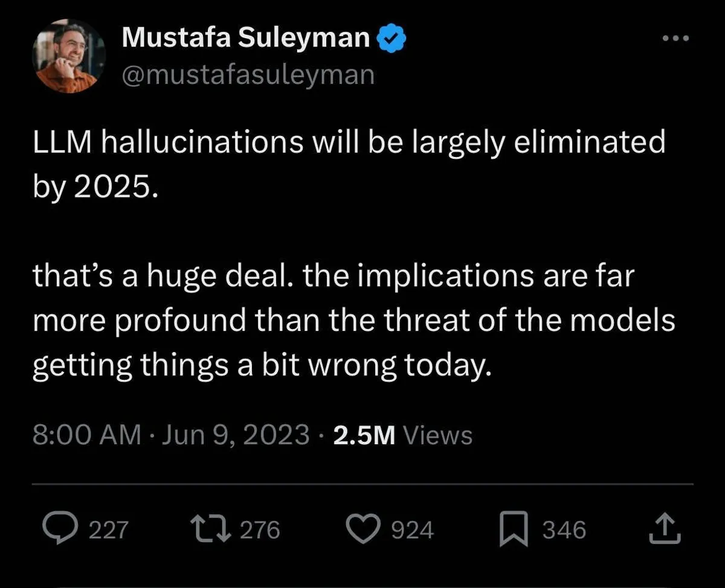Open the three-dot more options menu
725x588 pixels.
pos(675,39)
